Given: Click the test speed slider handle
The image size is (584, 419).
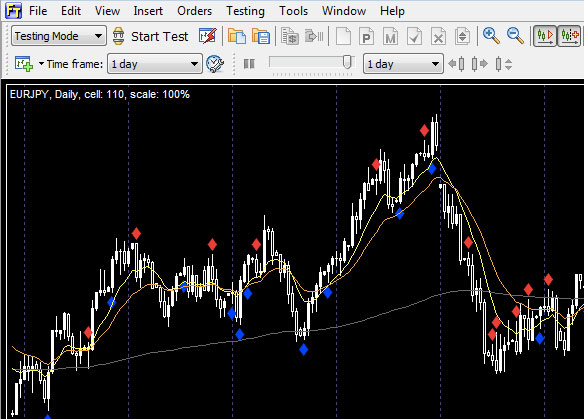Looking at the screenshot, I should click(347, 62).
